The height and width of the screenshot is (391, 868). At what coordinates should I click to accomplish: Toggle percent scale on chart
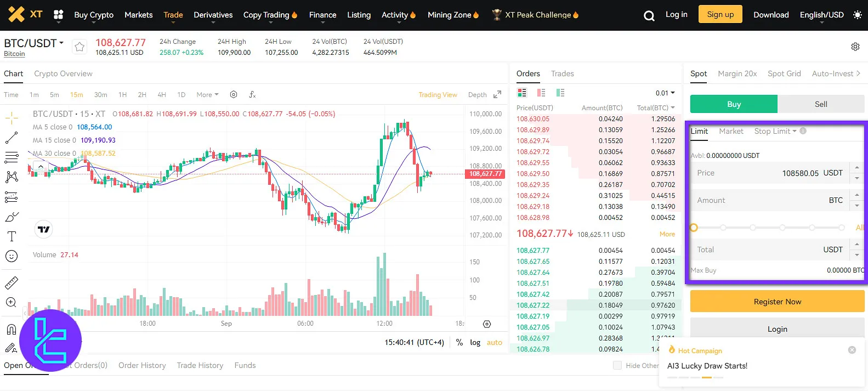[459, 342]
